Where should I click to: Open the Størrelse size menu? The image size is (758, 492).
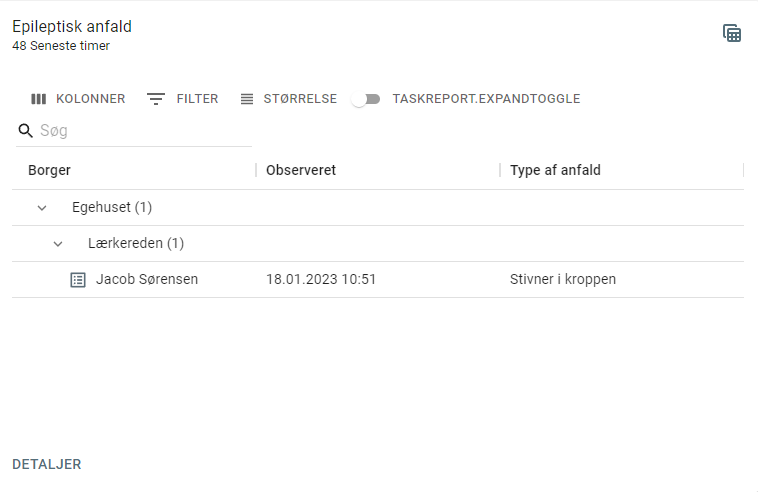click(289, 99)
